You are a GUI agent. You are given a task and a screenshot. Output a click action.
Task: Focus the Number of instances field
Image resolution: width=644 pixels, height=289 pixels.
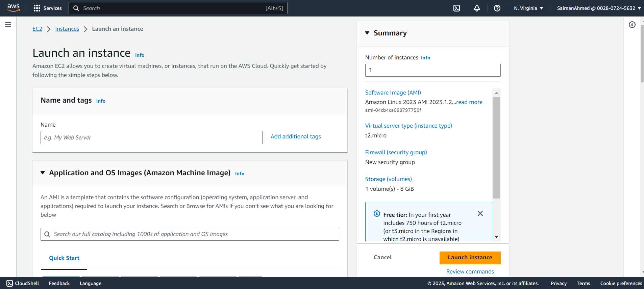tap(433, 70)
